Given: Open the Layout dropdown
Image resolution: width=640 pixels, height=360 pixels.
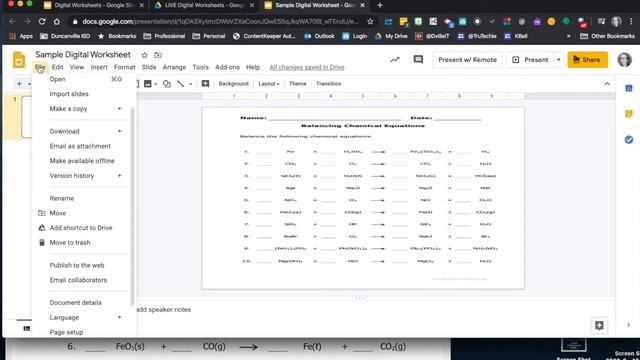Looking at the screenshot, I should (x=269, y=84).
